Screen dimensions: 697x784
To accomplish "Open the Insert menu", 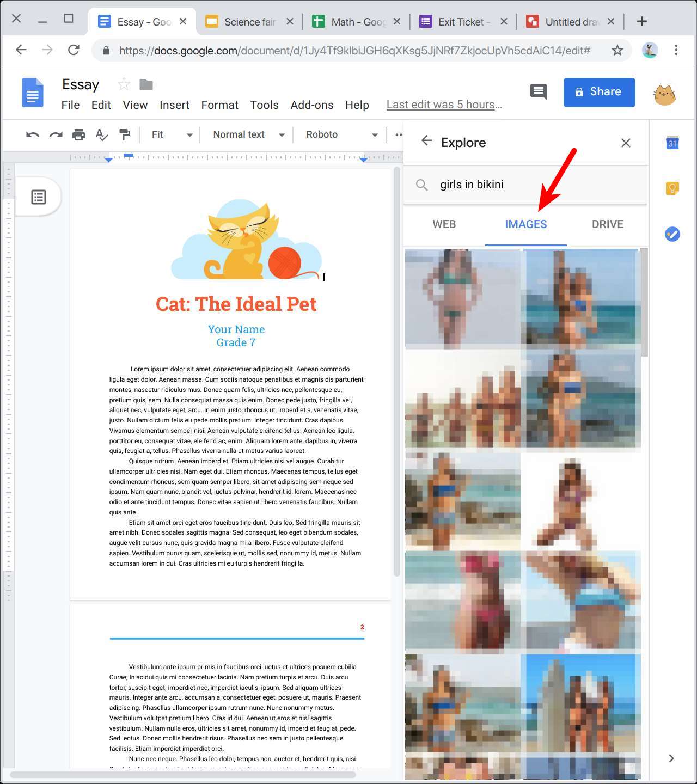I will [174, 105].
